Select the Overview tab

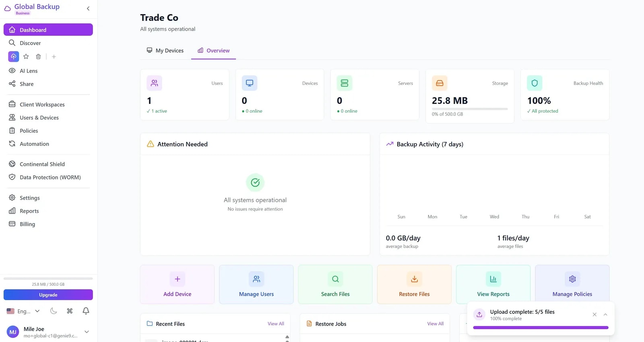[x=214, y=51]
